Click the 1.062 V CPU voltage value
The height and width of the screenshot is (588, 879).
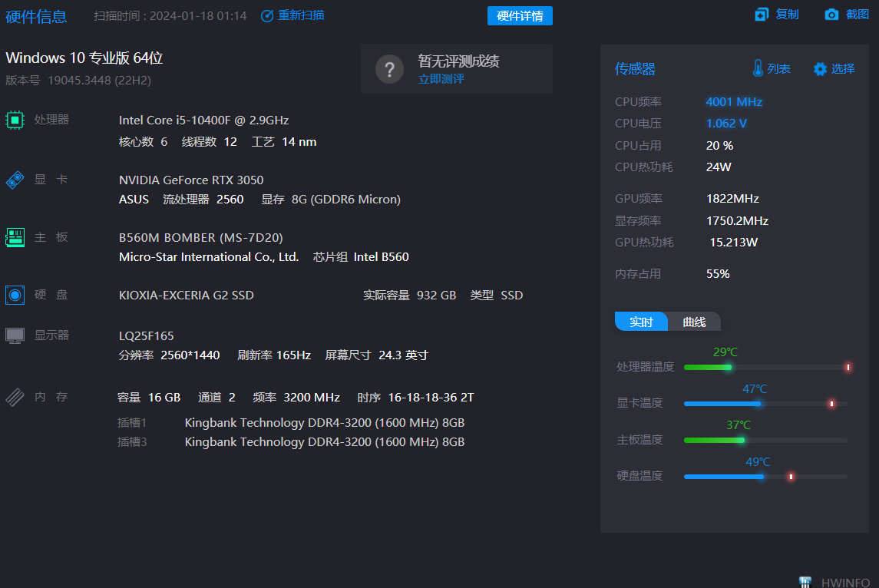[726, 124]
